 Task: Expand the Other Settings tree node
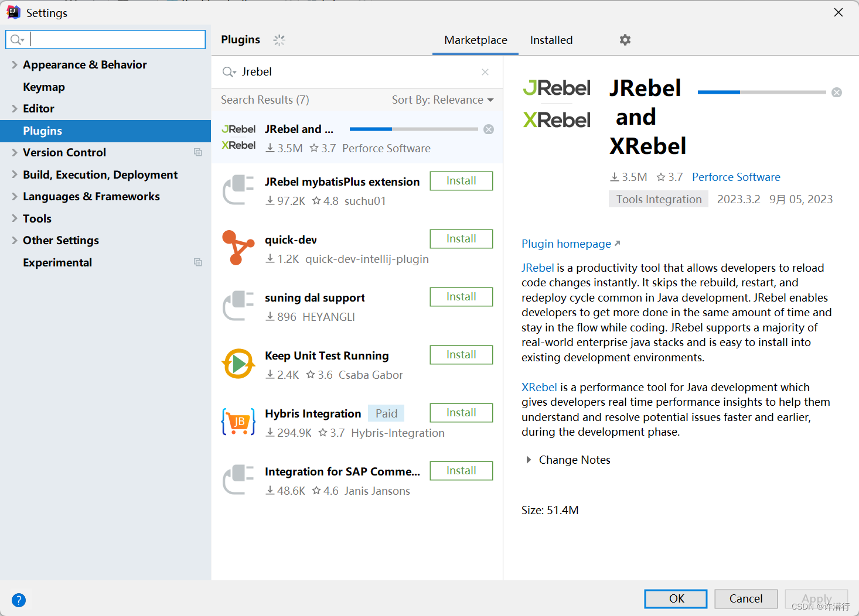(15, 240)
